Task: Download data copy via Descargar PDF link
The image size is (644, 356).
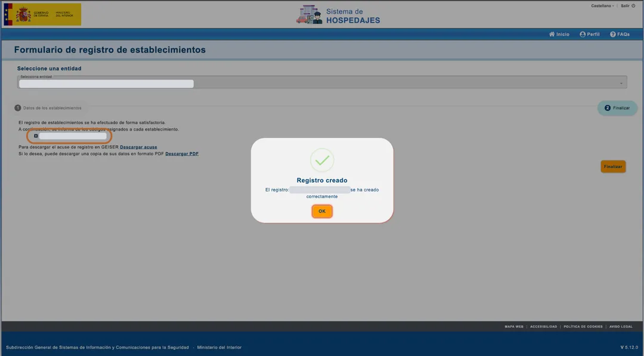Action: [x=182, y=154]
